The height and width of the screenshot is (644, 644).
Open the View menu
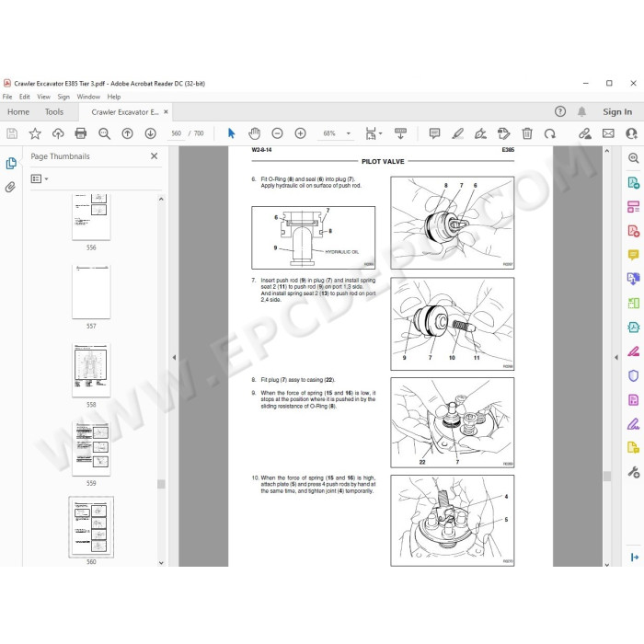tap(43, 97)
